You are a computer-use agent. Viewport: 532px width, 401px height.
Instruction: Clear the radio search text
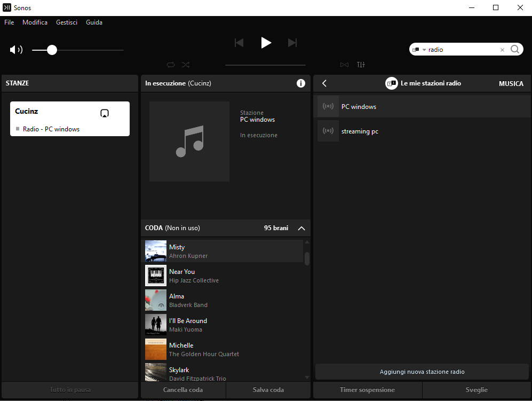[502, 50]
